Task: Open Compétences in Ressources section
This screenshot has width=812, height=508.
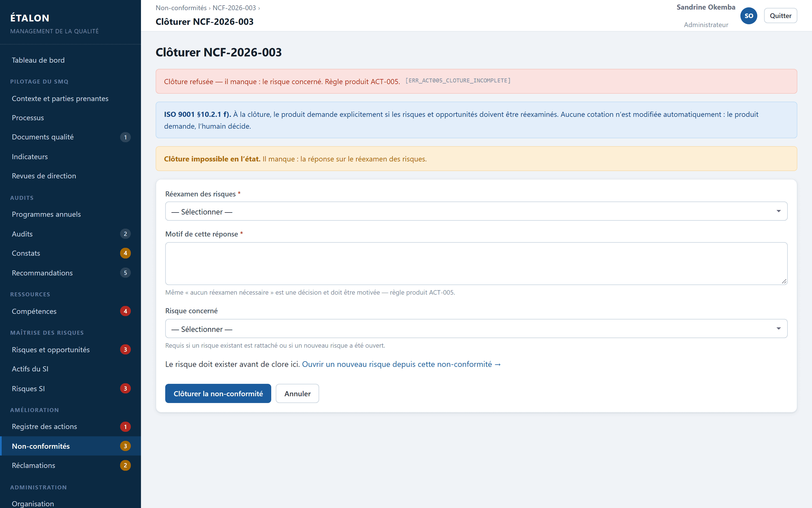Action: click(x=70, y=311)
